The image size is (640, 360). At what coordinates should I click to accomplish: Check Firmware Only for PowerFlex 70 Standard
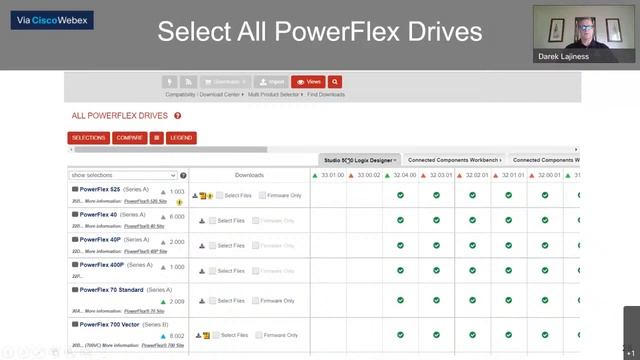click(255, 301)
